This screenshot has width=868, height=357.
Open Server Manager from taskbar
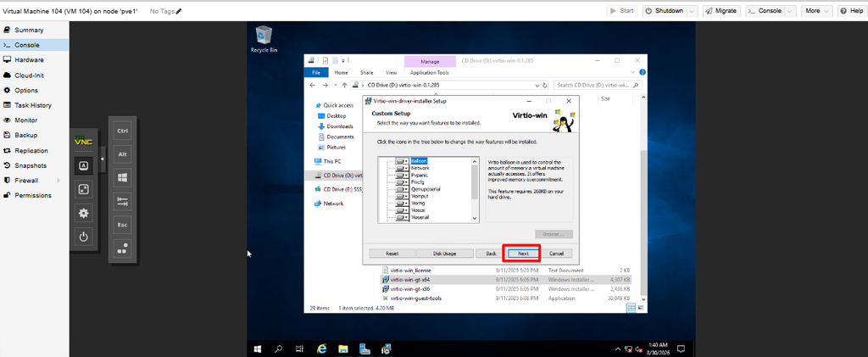tap(364, 349)
